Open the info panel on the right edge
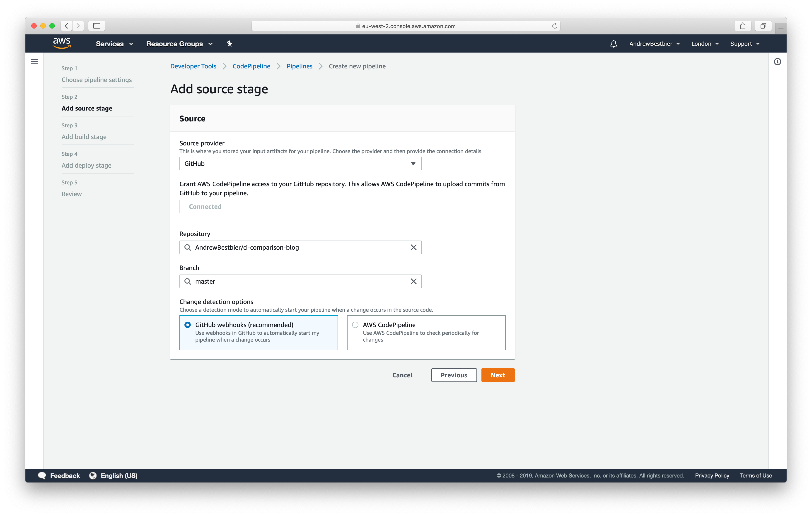This screenshot has width=812, height=516. coord(778,62)
